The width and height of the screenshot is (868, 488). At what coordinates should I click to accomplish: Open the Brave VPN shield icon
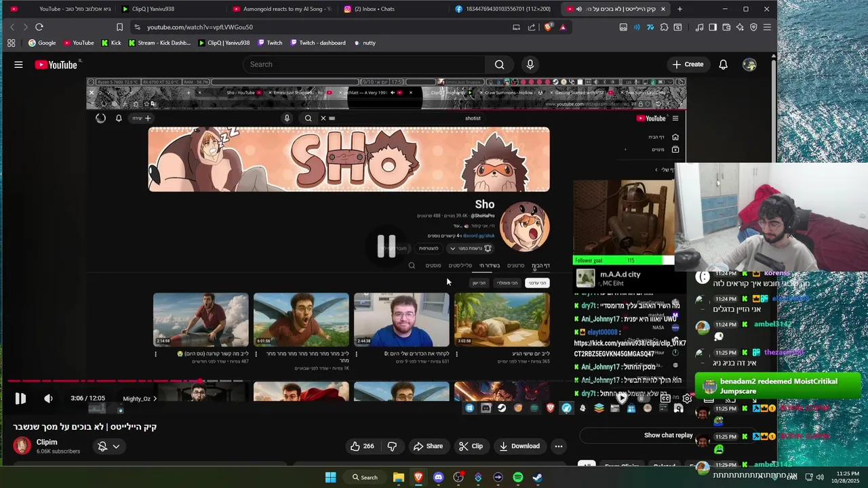[753, 27]
